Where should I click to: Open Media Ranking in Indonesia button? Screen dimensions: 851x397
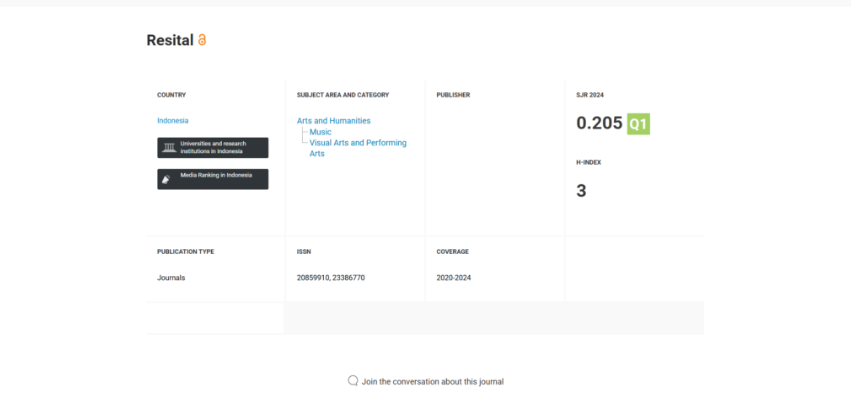[213, 179]
